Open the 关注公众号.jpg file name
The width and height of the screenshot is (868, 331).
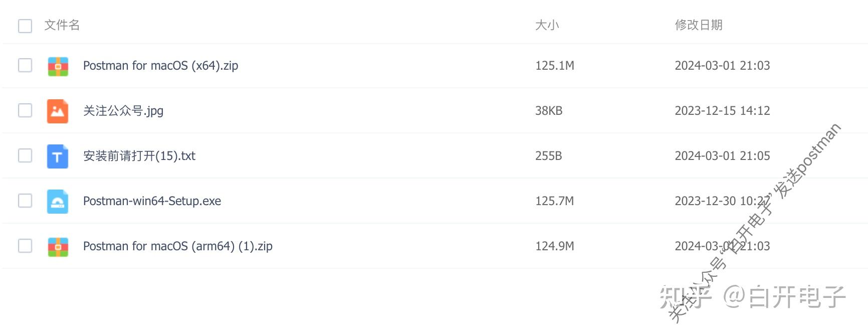123,111
